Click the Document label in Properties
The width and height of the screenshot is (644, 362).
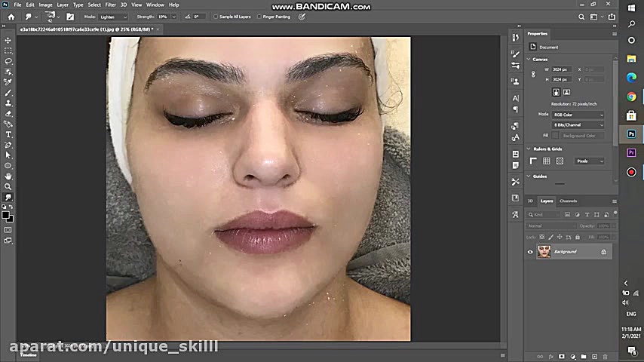click(x=548, y=47)
